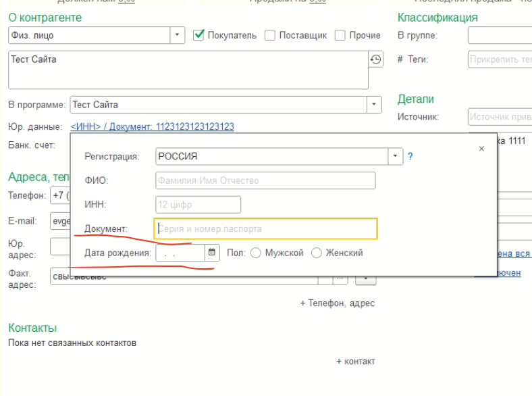Open the В программе dropdown list
This screenshot has height=396, width=532.
pos(374,105)
